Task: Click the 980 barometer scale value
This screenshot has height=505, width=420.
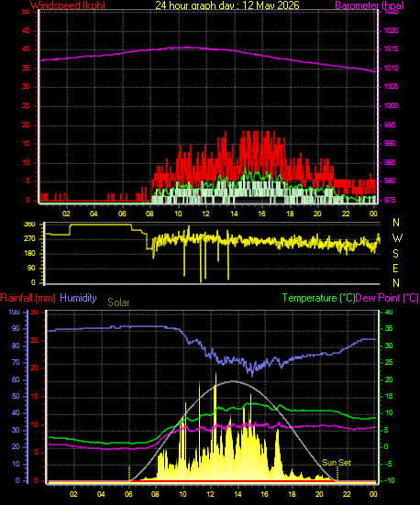Action: [390, 181]
